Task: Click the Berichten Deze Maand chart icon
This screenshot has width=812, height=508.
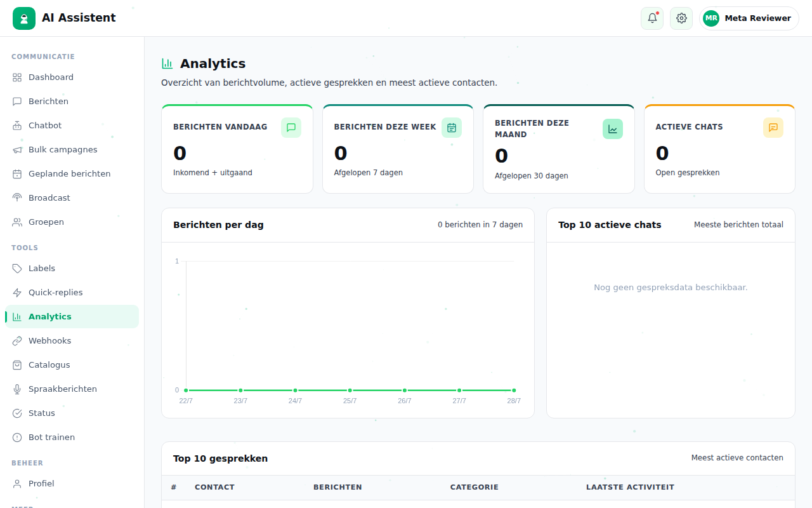Action: 613,129
